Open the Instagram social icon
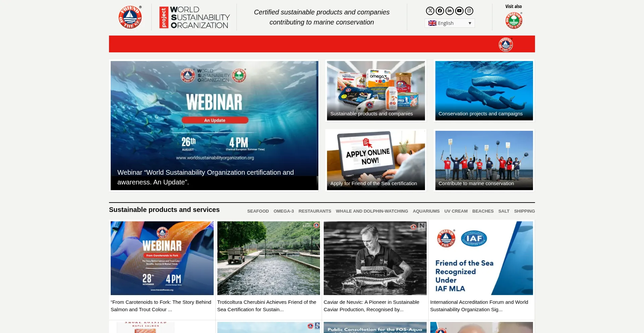The height and width of the screenshot is (333, 644). coord(469,11)
